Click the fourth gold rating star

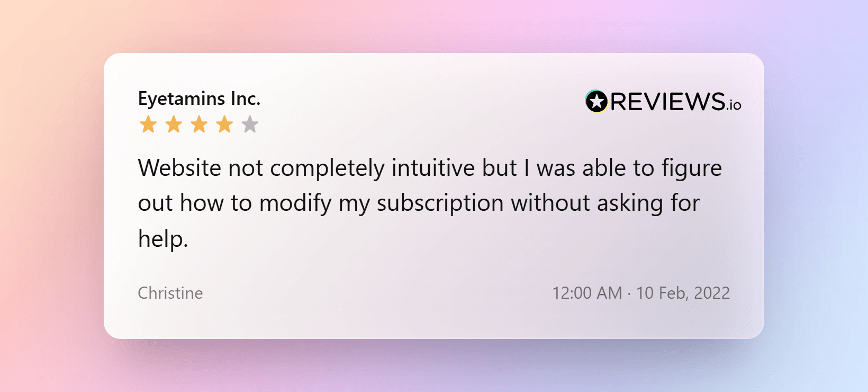point(224,125)
